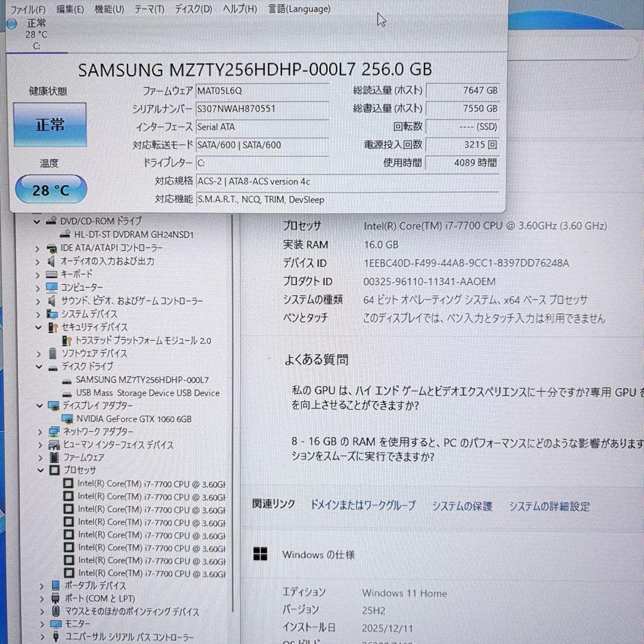Click the blue 正常 health status indicator

click(49, 123)
